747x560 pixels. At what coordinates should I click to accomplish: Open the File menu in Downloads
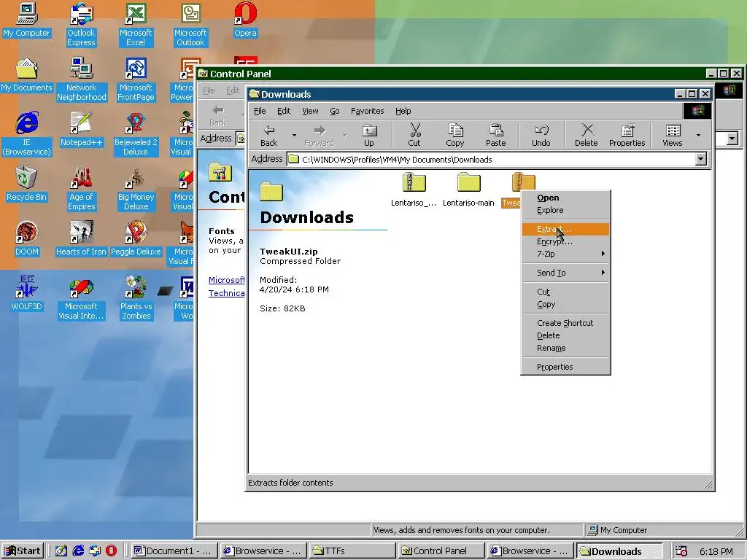260,111
